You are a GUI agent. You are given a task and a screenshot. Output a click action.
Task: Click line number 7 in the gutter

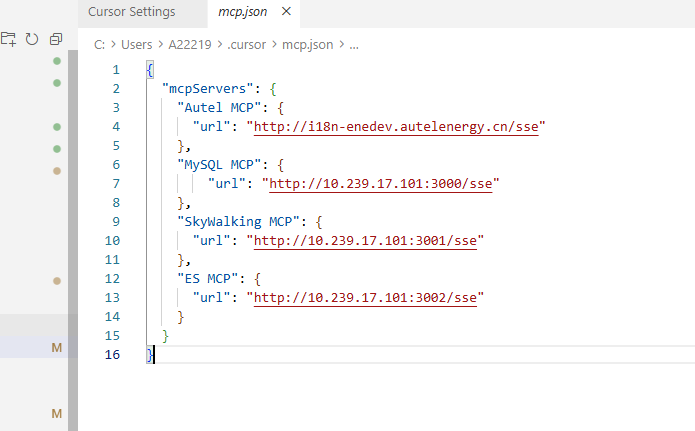[x=116, y=184]
